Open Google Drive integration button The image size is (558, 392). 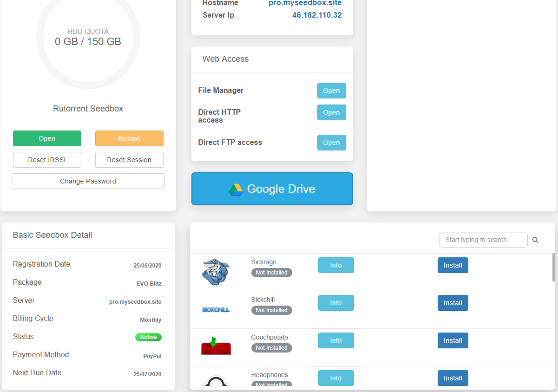[272, 189]
